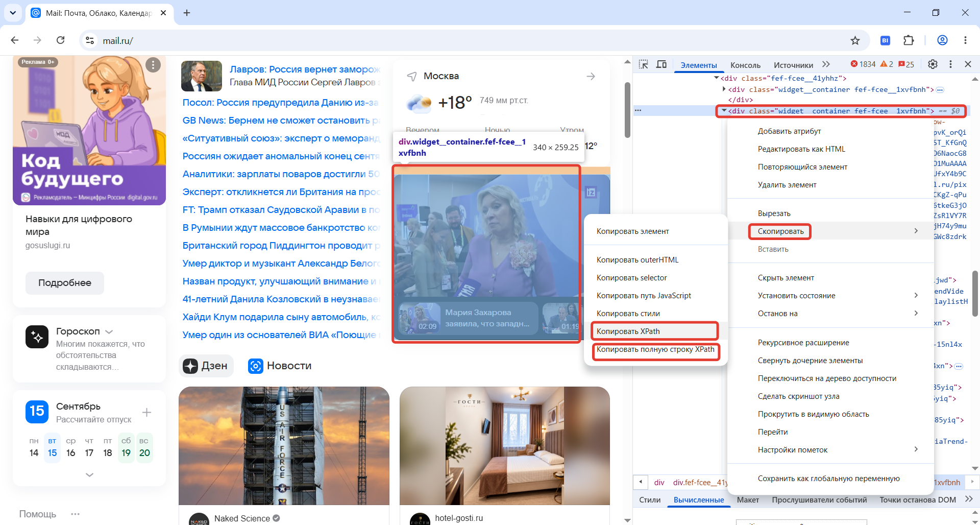Image resolution: width=980 pixels, height=525 pixels.
Task: Open a new browser tab
Action: point(187,13)
